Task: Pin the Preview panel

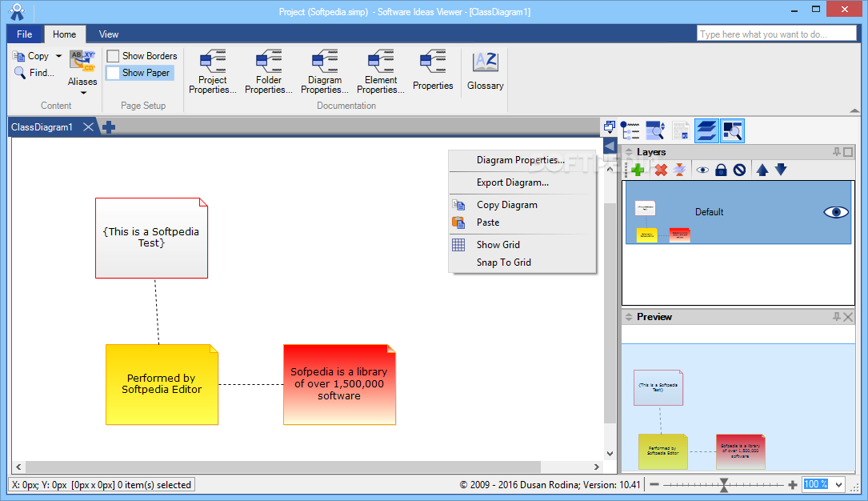Action: coord(837,317)
